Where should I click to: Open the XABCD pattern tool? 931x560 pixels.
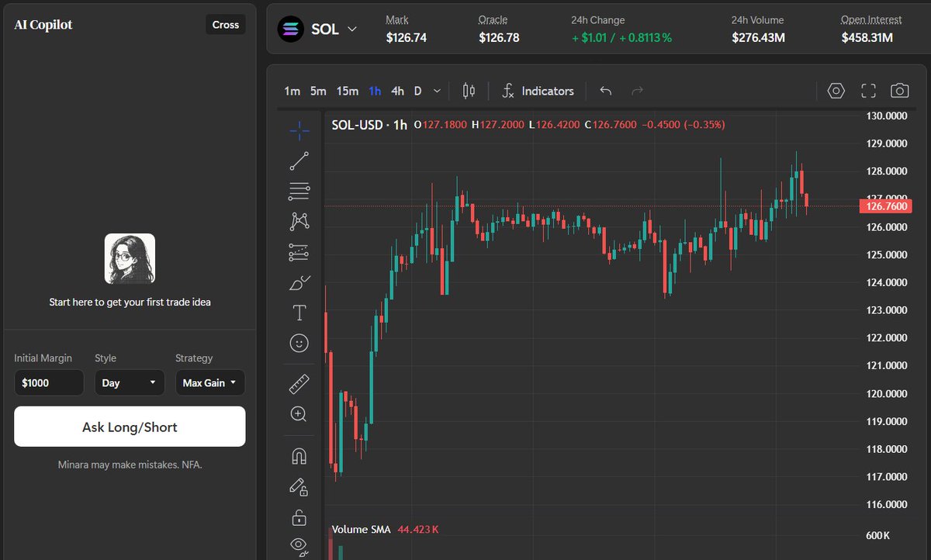[299, 221]
